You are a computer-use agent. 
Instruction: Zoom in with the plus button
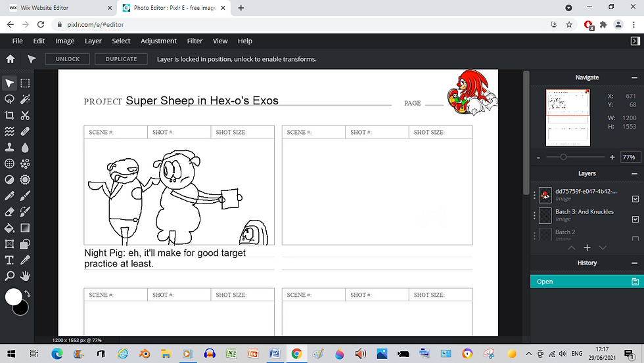(612, 158)
